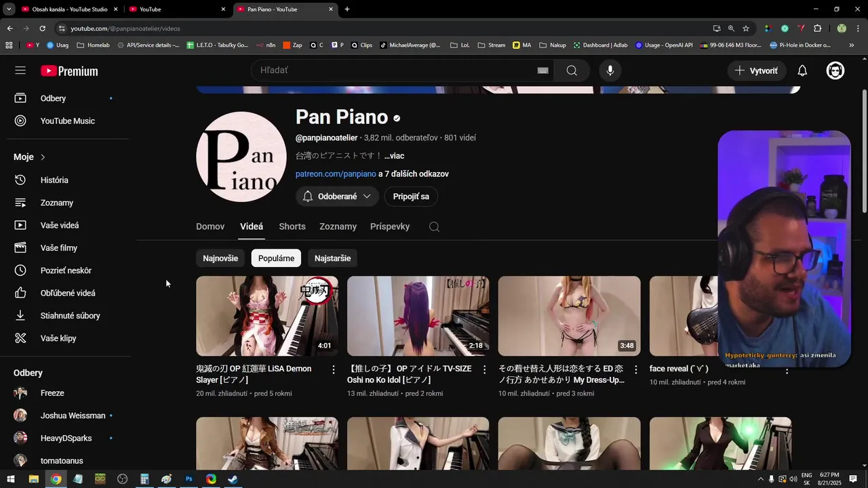Bookmark this page with star icon

[x=746, y=28]
